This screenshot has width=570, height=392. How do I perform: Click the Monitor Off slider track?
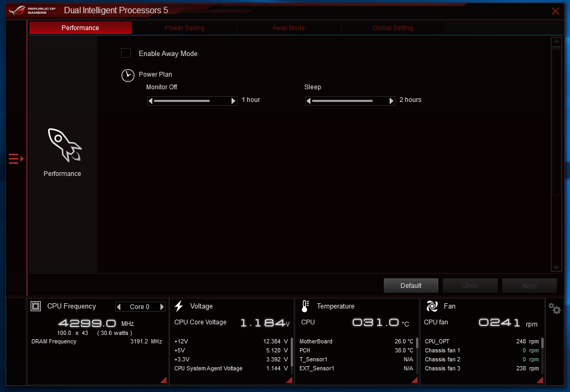[x=192, y=100]
